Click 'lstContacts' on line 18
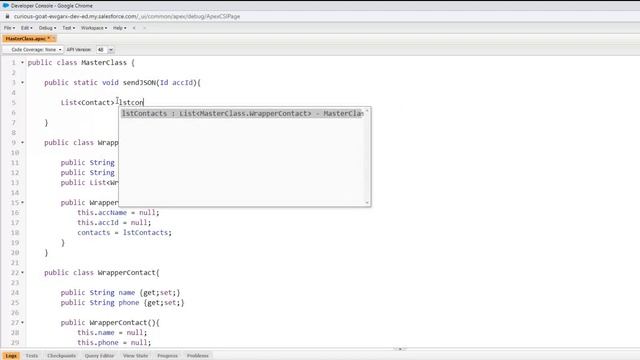This screenshot has width=640, height=360. tap(145, 233)
